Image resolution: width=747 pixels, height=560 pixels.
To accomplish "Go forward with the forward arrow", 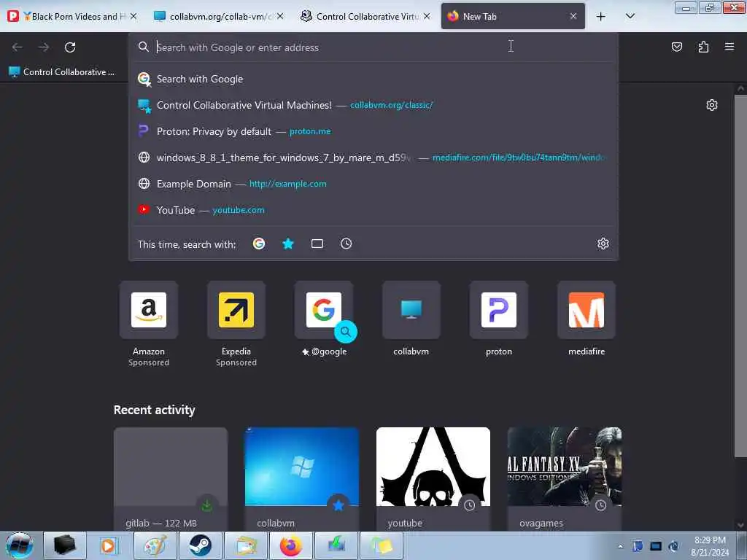I will tap(44, 47).
